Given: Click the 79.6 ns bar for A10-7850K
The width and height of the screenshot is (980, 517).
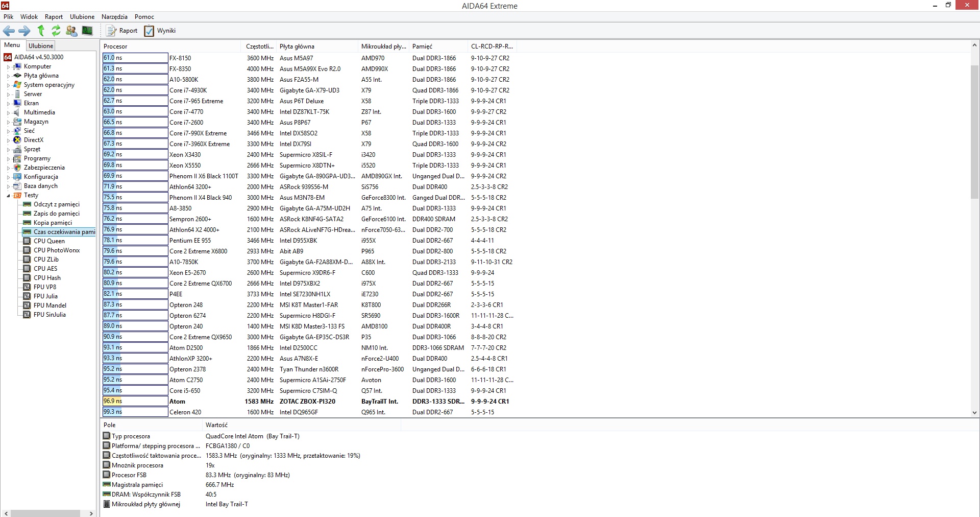Looking at the screenshot, I should click(135, 262).
